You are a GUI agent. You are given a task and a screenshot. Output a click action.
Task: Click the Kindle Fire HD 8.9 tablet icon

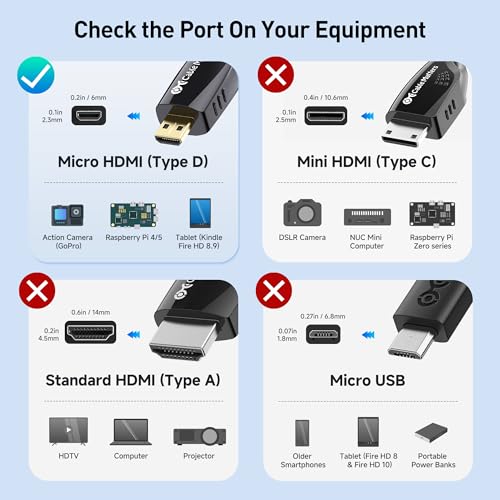[x=200, y=213]
